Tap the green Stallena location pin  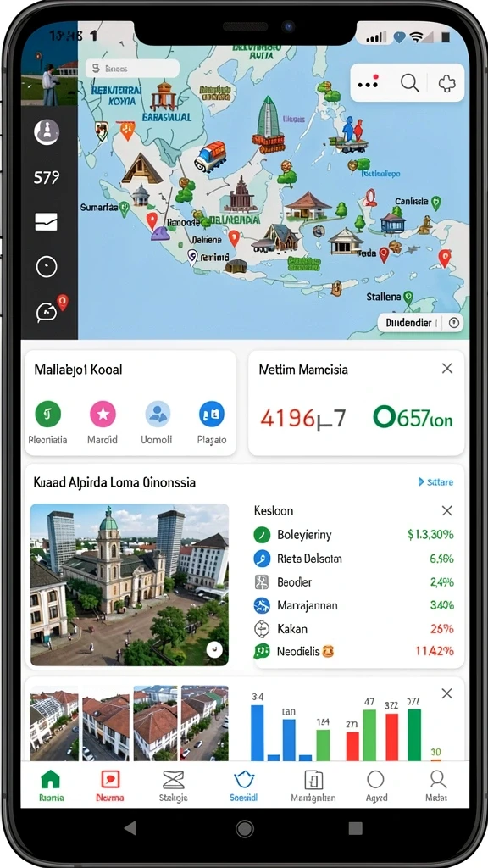point(408,298)
